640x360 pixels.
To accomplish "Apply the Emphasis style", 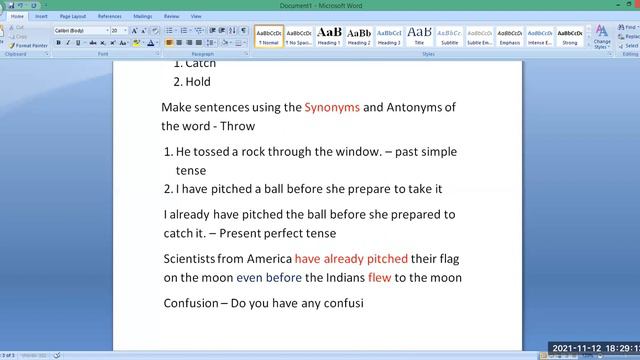I will point(510,36).
